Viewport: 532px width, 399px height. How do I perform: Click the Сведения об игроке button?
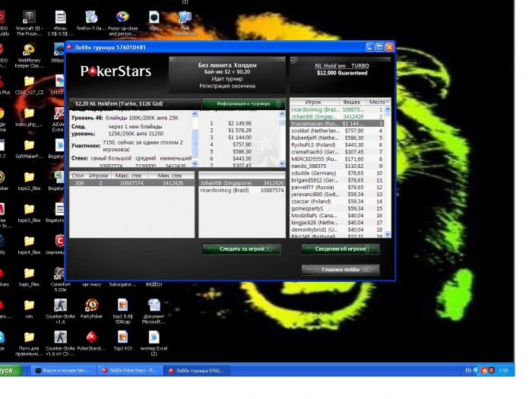[x=340, y=249]
